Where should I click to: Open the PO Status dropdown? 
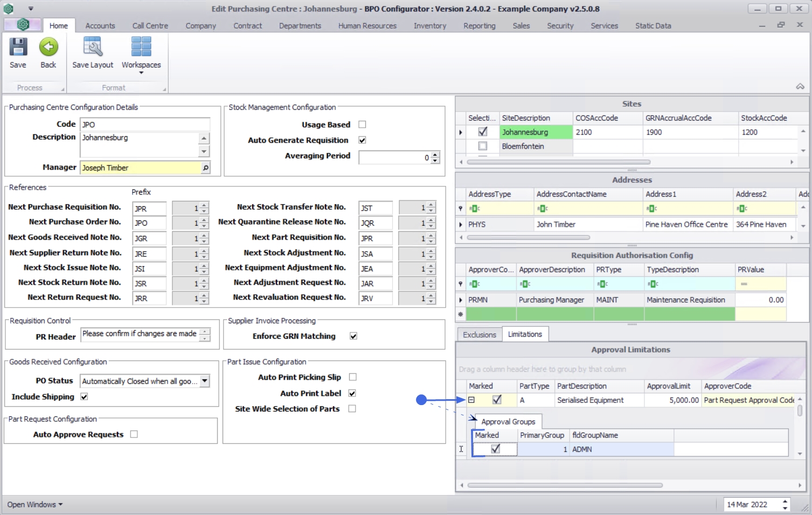(x=205, y=381)
